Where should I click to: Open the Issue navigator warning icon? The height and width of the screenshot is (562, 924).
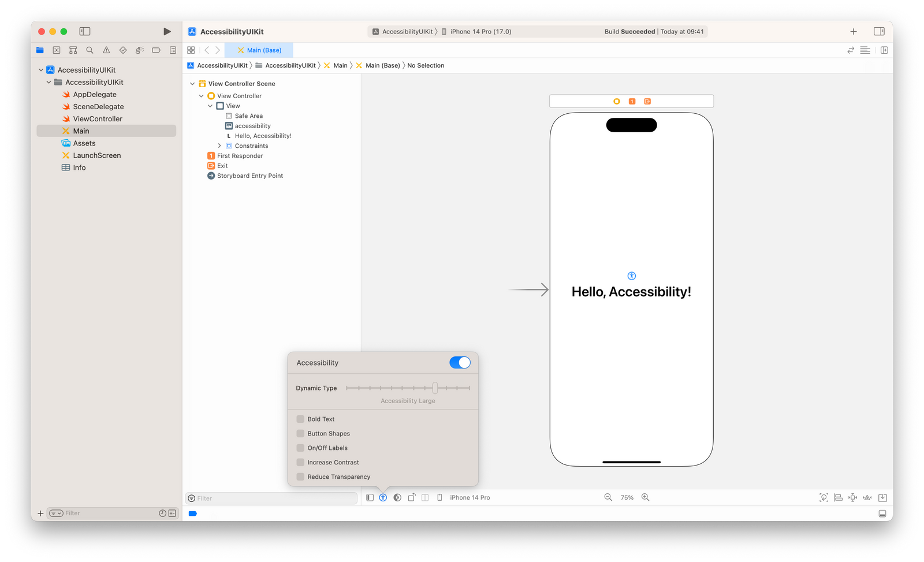coord(106,50)
